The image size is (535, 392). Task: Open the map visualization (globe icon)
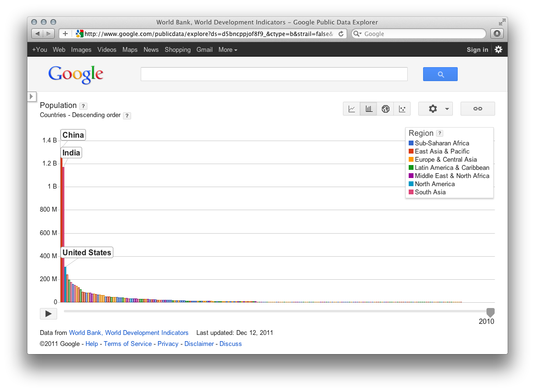(x=386, y=108)
